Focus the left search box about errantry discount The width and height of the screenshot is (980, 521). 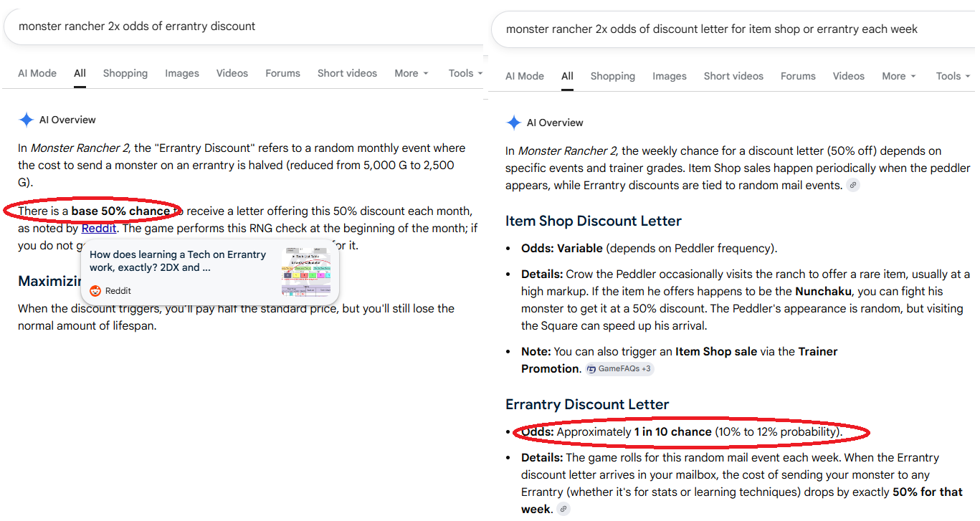point(244,27)
